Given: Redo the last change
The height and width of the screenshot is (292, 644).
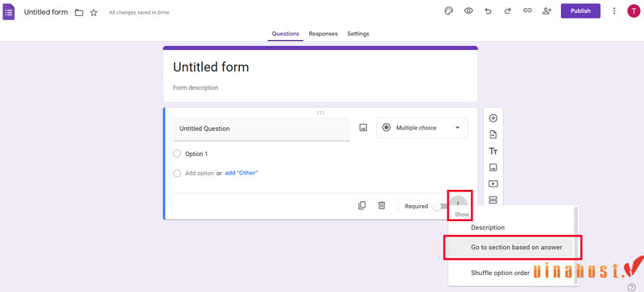Looking at the screenshot, I should coord(508,11).
